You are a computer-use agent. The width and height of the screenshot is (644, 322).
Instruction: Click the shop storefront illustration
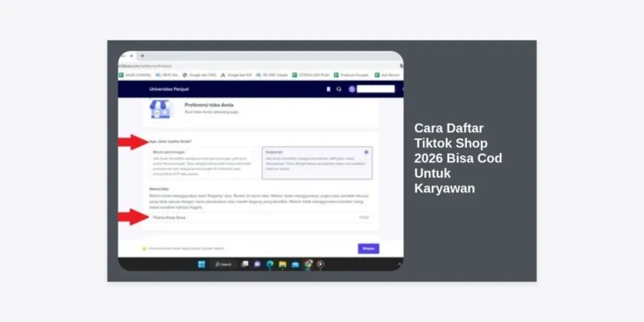tap(161, 109)
